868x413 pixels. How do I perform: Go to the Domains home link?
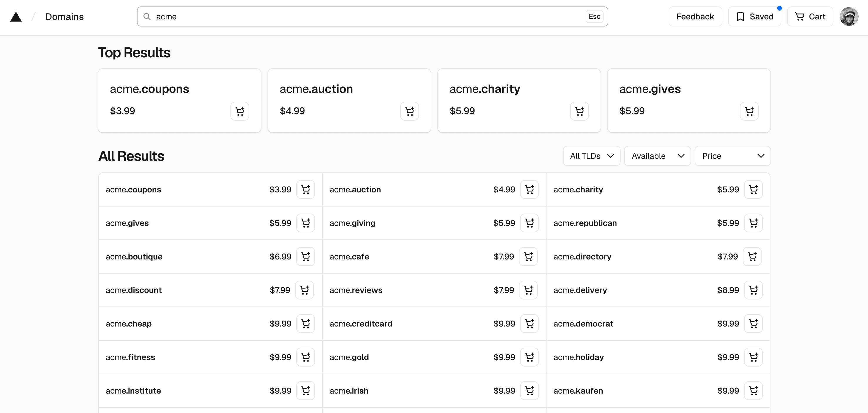pos(64,16)
